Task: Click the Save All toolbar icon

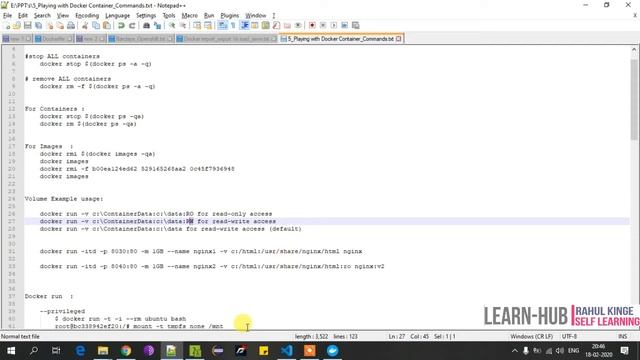Action: 39,25
